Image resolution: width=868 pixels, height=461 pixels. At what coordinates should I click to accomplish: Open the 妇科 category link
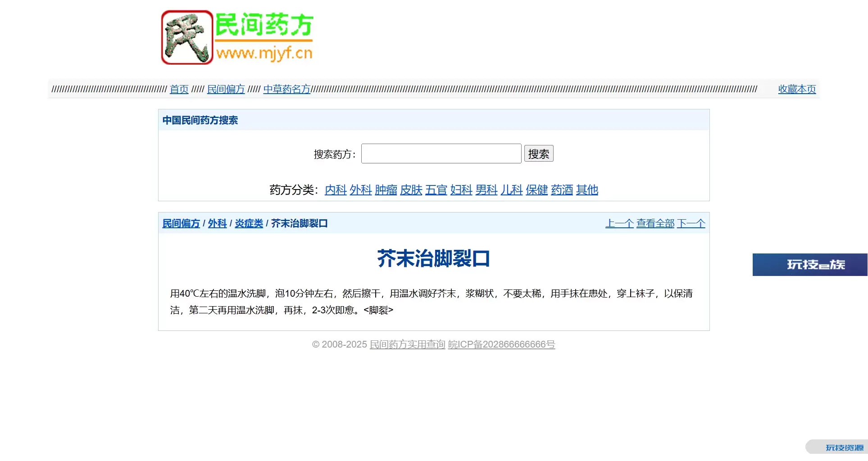tap(461, 190)
